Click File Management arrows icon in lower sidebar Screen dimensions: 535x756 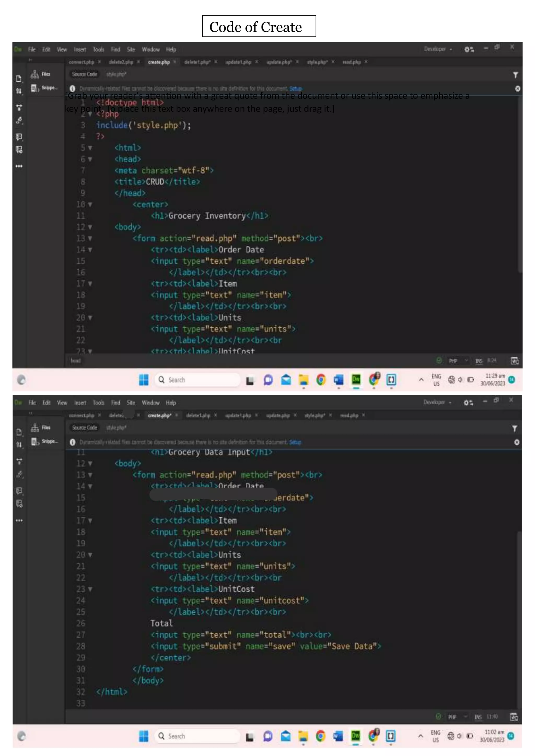[19, 445]
